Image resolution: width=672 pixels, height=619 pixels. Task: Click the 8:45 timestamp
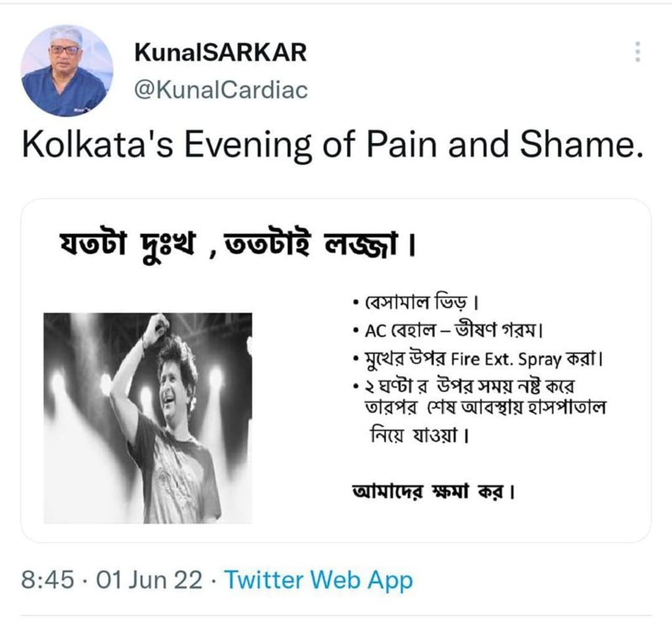pos(47,580)
